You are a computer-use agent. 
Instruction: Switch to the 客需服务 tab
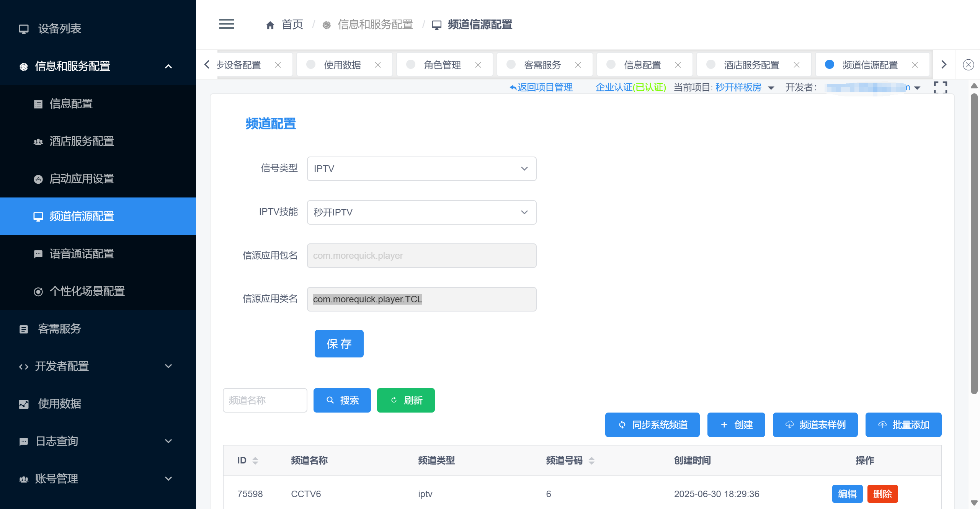(x=542, y=65)
